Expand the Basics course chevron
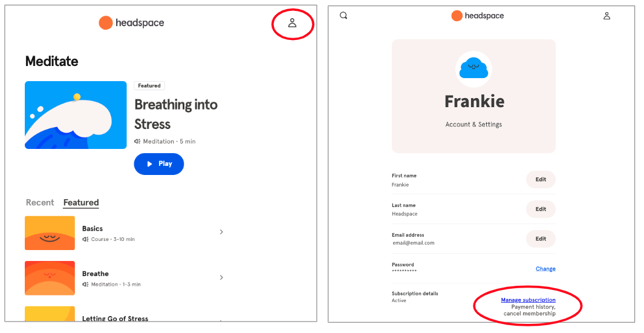The height and width of the screenshot is (333, 644). coord(221,232)
